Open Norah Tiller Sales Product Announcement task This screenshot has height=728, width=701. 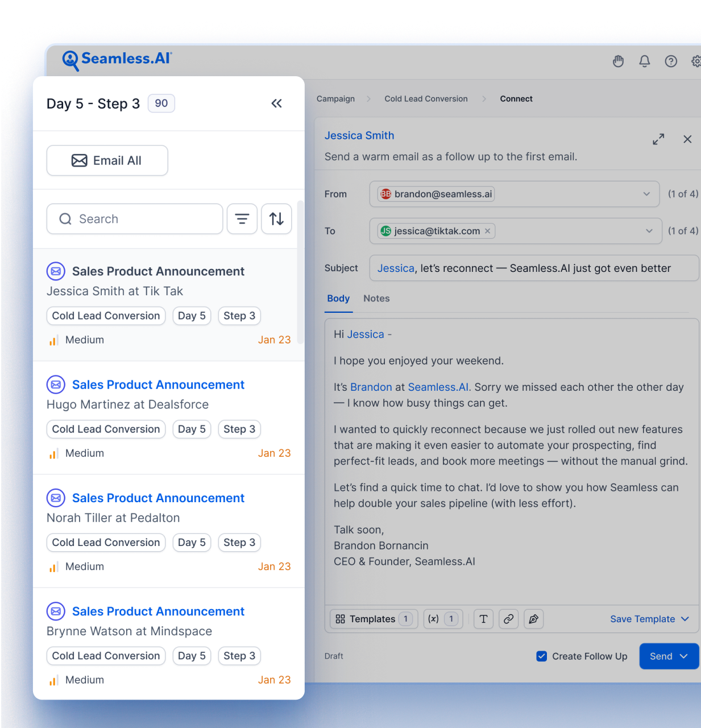169,531
